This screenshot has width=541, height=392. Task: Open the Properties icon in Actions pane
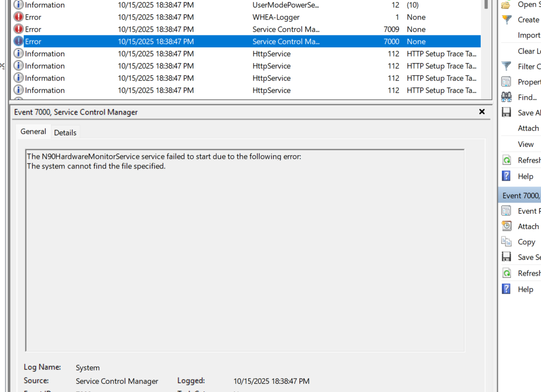click(507, 82)
